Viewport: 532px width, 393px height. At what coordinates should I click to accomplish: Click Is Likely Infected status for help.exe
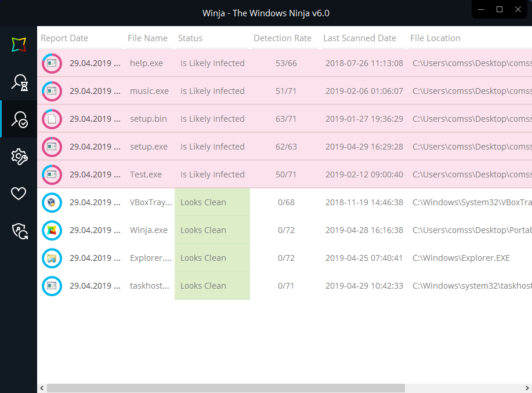point(212,63)
